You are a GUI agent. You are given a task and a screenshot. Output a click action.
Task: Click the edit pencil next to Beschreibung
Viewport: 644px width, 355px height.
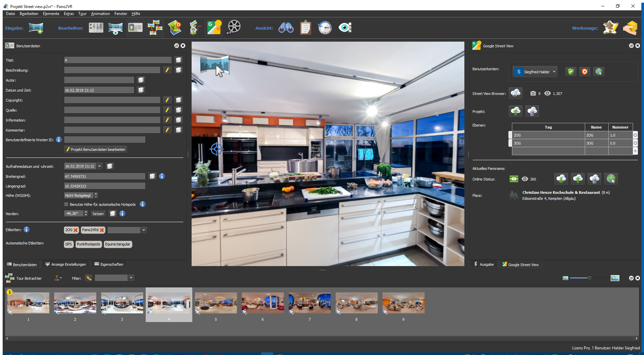(x=167, y=70)
